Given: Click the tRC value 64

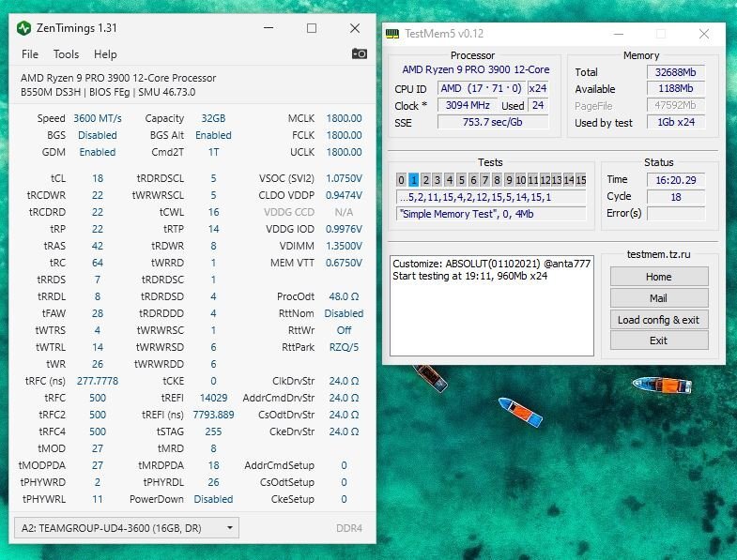Looking at the screenshot, I should pyautogui.click(x=98, y=263).
